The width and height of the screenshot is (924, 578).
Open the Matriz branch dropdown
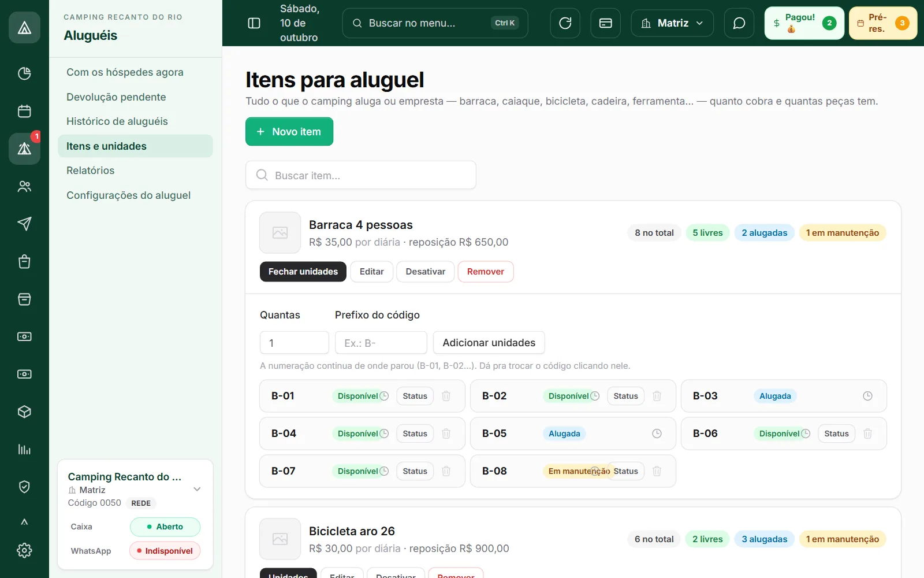(x=672, y=23)
